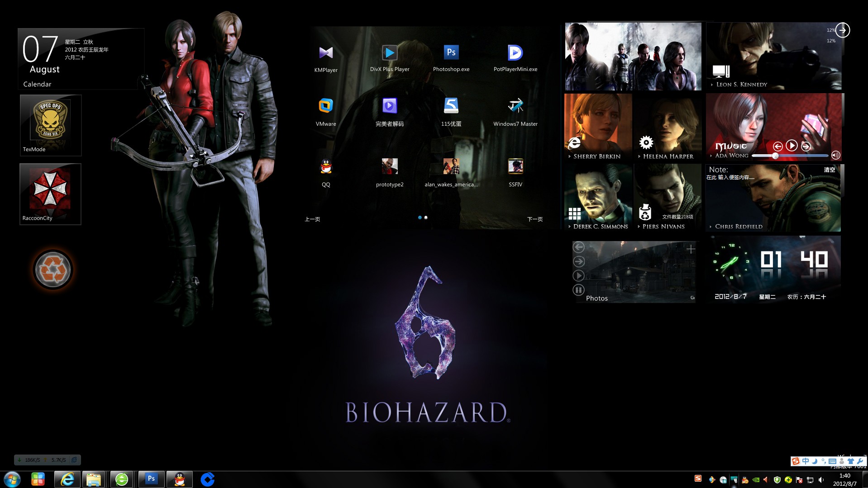Screen dimensions: 868x488
Task: Open the green 360 browser on taskbar
Action: [122, 479]
